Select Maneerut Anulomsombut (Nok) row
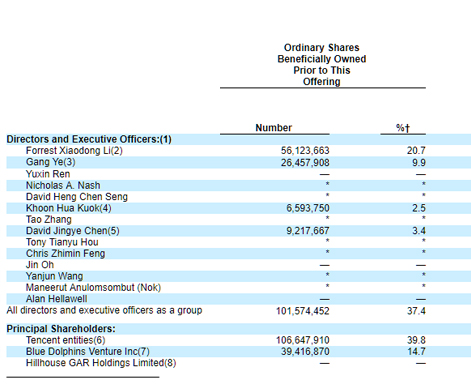Screen dimensions: 471x387 [x=238, y=287]
